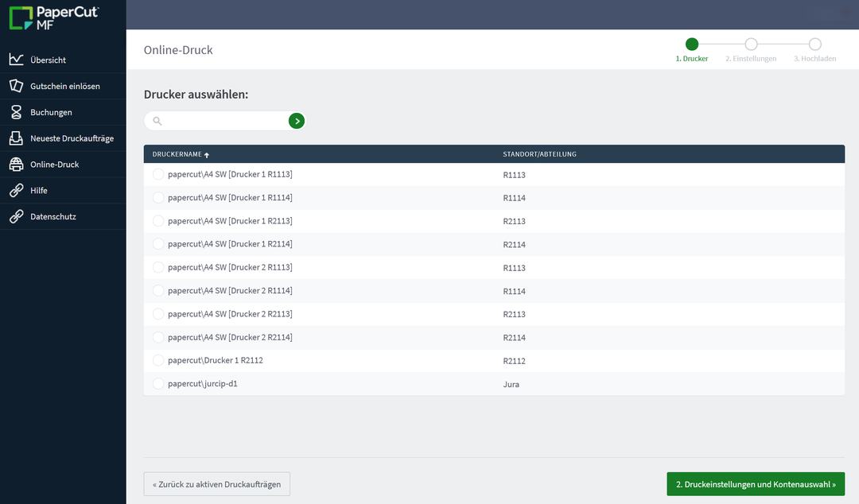The image size is (859, 504).
Task: Click the "2. Einstellungen" step label
Action: 751,59
